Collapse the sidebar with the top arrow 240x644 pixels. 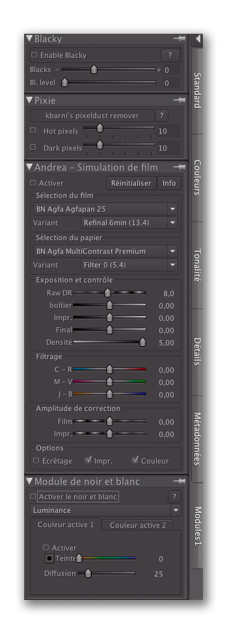tap(198, 39)
